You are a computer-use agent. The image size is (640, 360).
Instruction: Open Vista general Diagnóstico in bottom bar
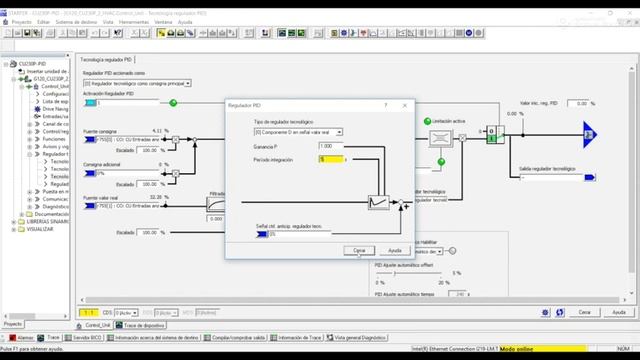(x=356, y=338)
